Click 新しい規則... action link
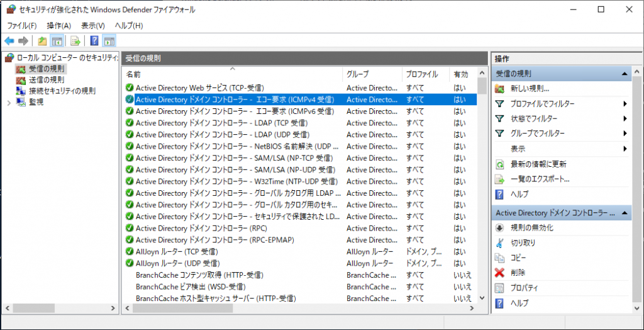644x330 pixels. (530, 88)
